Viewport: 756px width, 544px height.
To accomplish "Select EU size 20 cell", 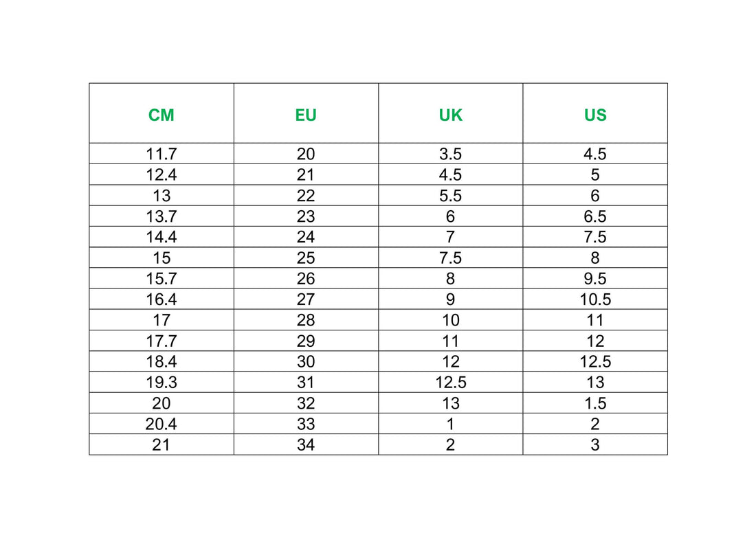I will [x=306, y=154].
